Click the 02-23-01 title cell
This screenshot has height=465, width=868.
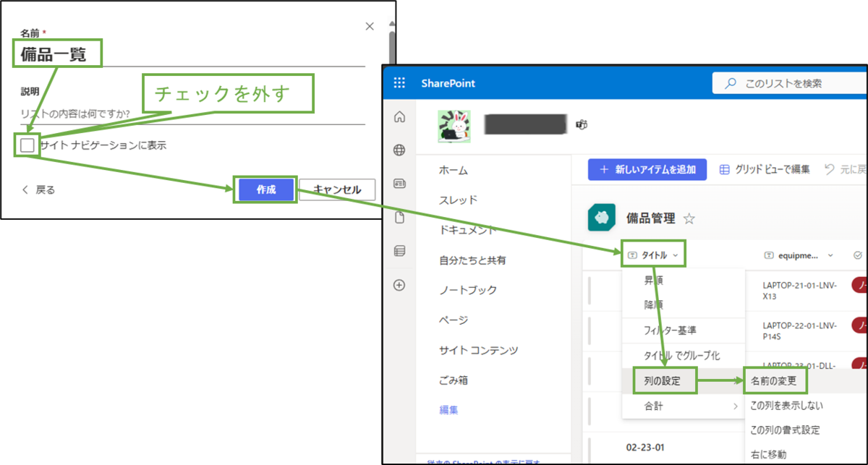pyautogui.click(x=645, y=446)
